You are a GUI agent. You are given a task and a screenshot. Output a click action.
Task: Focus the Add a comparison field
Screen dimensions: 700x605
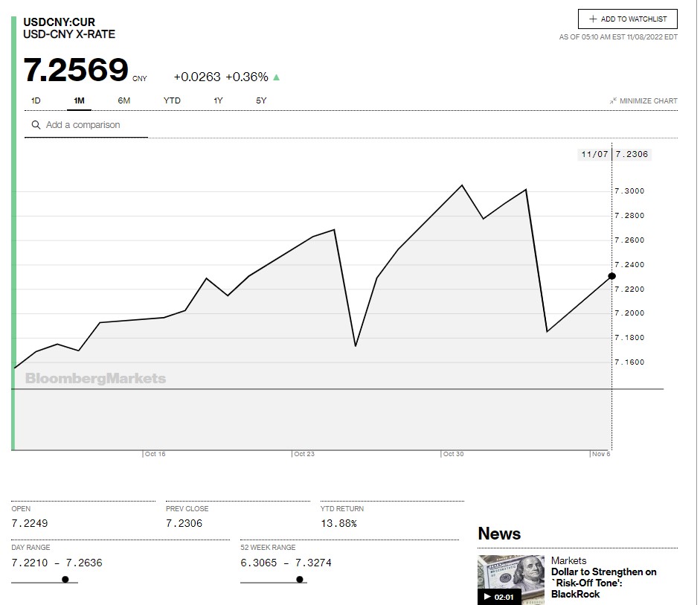[93, 125]
